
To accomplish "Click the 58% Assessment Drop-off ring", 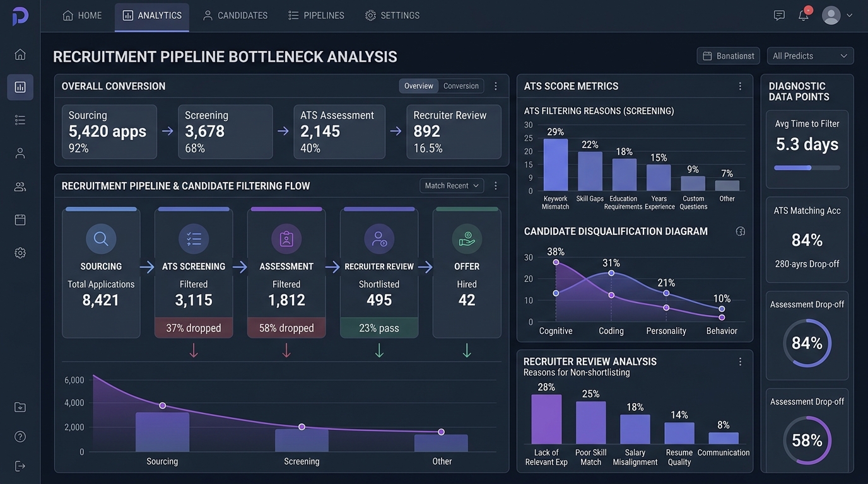I will (x=807, y=441).
